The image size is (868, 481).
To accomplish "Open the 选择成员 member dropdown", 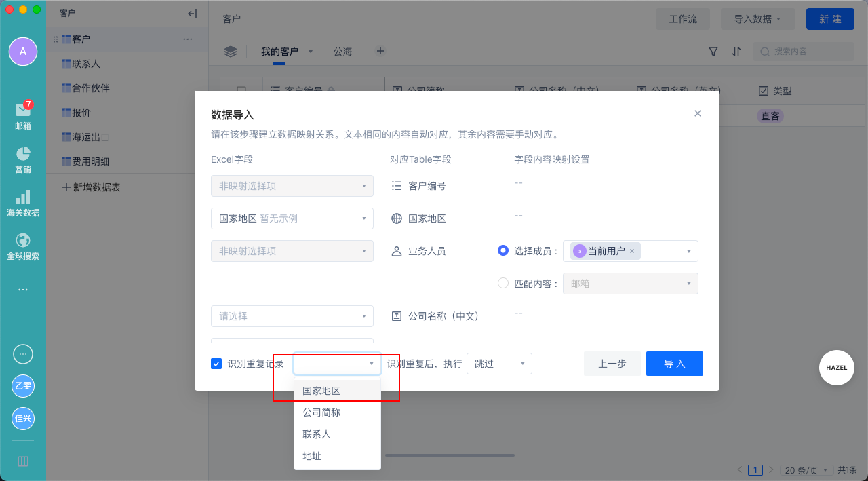I will (x=631, y=251).
